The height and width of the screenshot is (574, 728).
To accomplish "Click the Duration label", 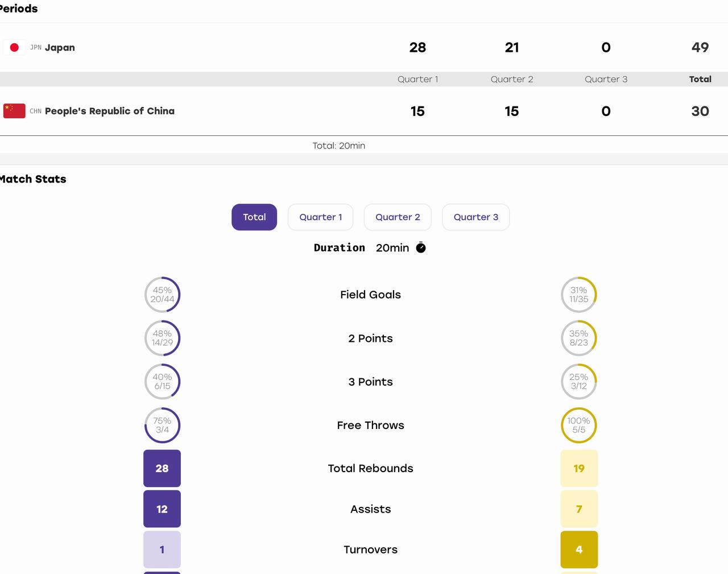I will coord(340,247).
